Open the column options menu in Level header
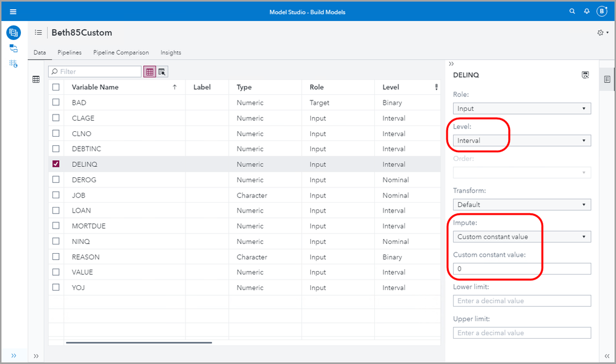This screenshot has height=364, width=616. (436, 87)
